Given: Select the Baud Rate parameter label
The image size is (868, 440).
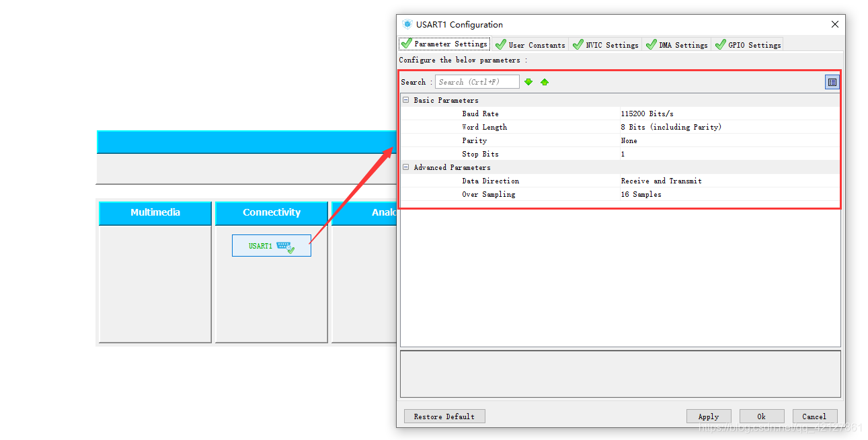Looking at the screenshot, I should pos(480,114).
